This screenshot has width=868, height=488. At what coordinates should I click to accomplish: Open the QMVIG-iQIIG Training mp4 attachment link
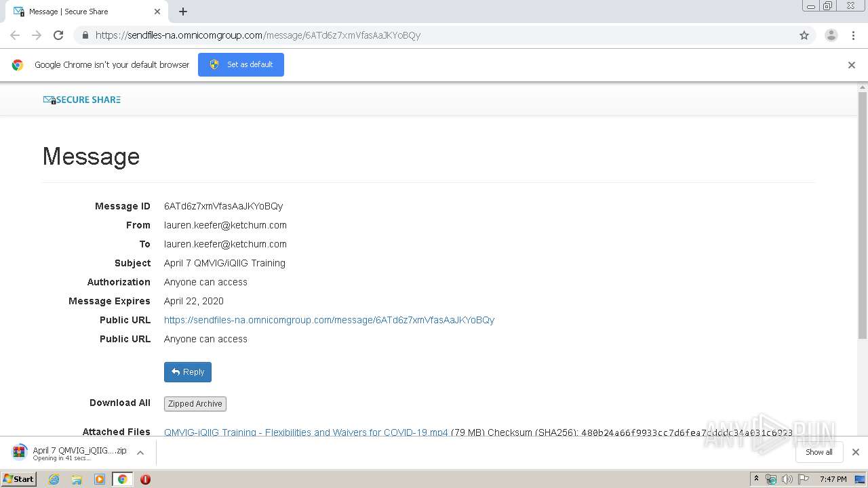pyautogui.click(x=306, y=432)
